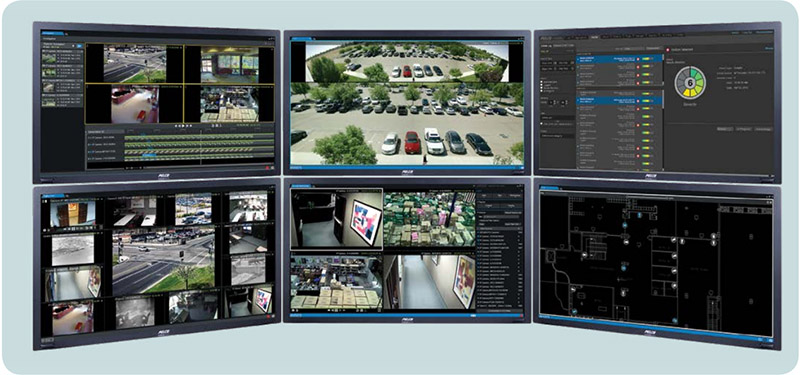Click bottom button under the camera source list
Viewport: 800px width, 375px height.
click(499, 311)
